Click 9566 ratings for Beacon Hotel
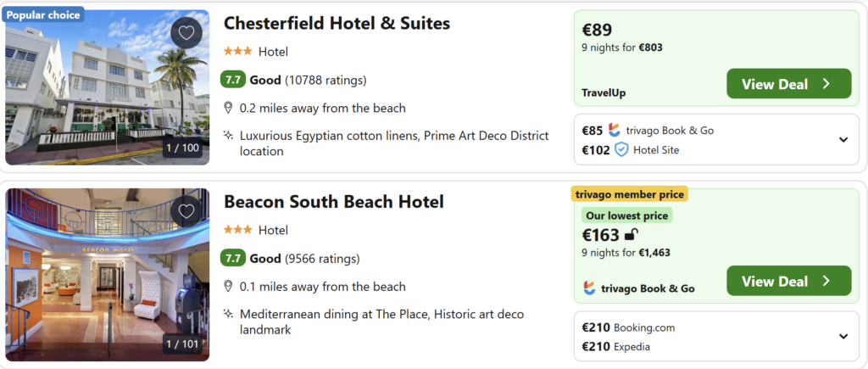Screen dimensions: 868x369 (322, 259)
